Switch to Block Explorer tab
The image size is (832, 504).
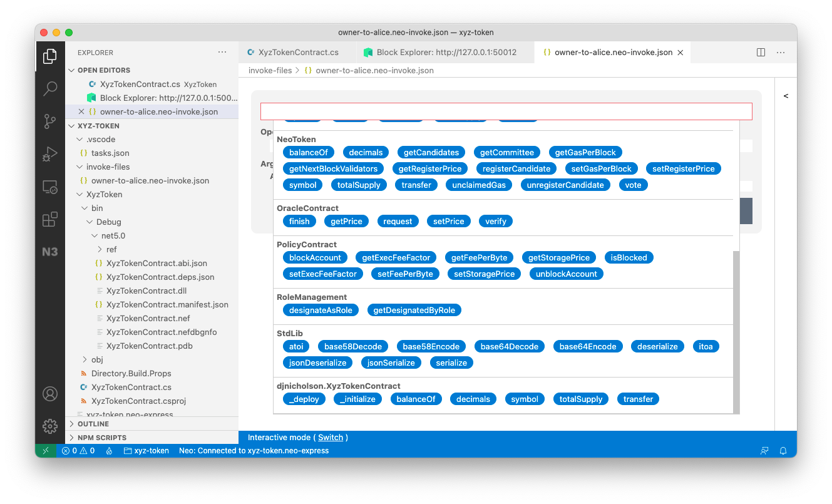click(x=446, y=53)
